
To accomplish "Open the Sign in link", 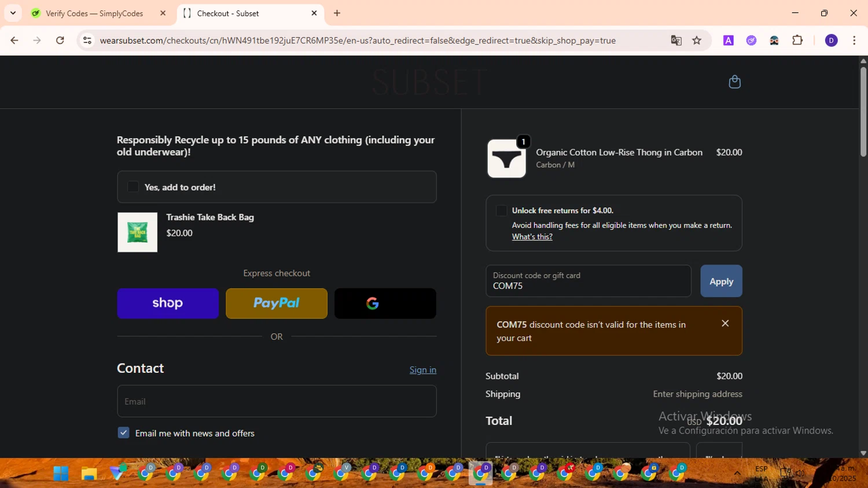I will click(x=423, y=370).
